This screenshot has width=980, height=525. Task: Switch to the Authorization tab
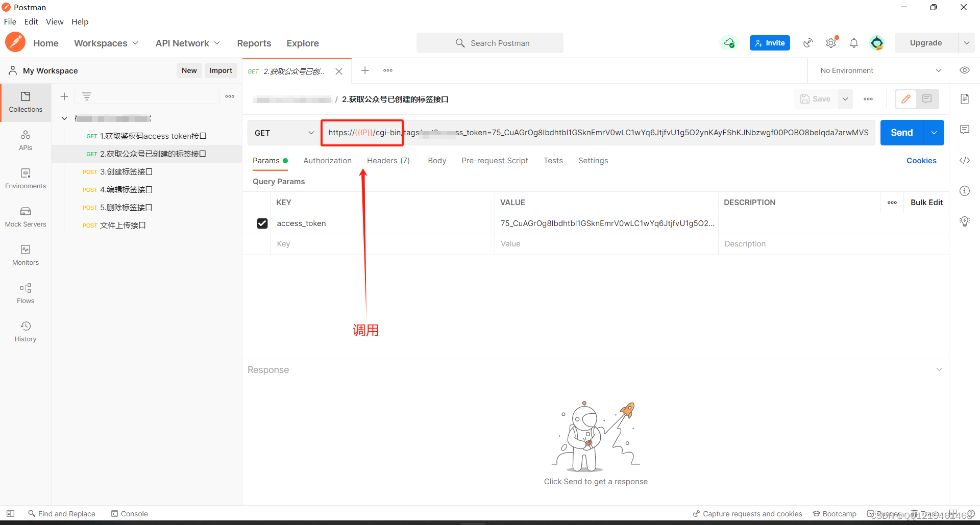(x=327, y=161)
